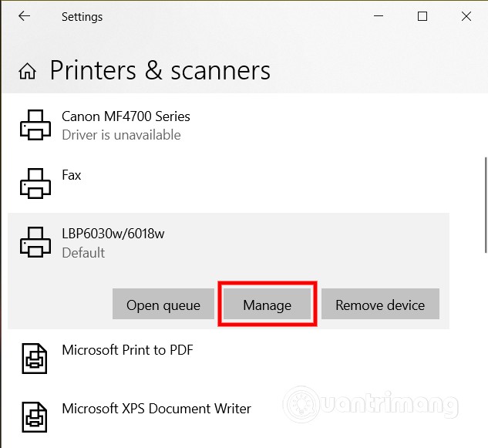Click the vertical scrollbar thumb
The image size is (488, 448).
click(486, 205)
